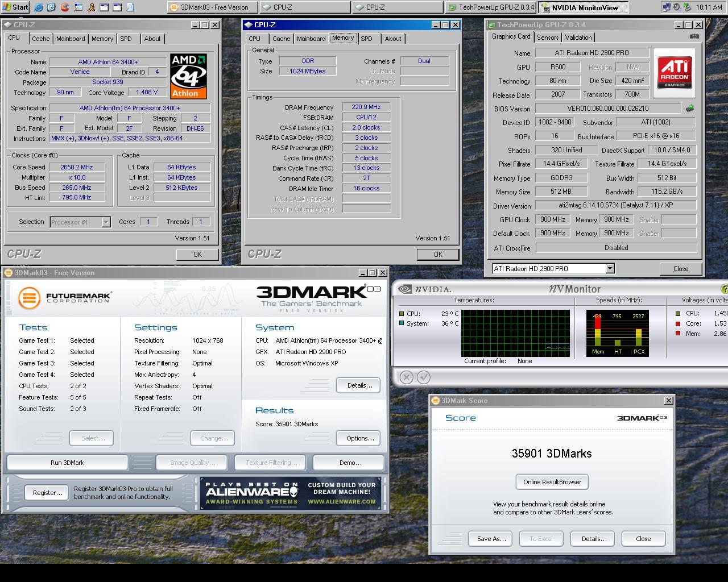The width and height of the screenshot is (728, 582).
Task: Open the Memory tab in first CPU-Z window
Action: click(x=102, y=39)
